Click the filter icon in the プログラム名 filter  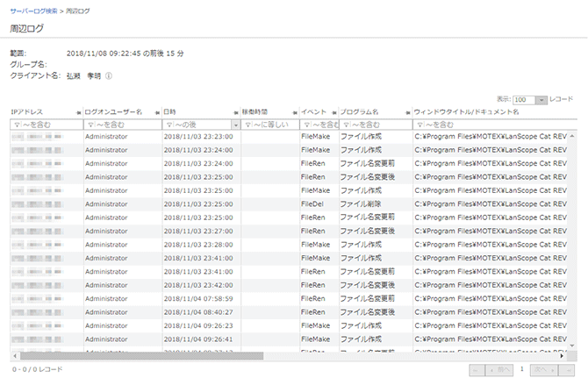pyautogui.click(x=345, y=125)
